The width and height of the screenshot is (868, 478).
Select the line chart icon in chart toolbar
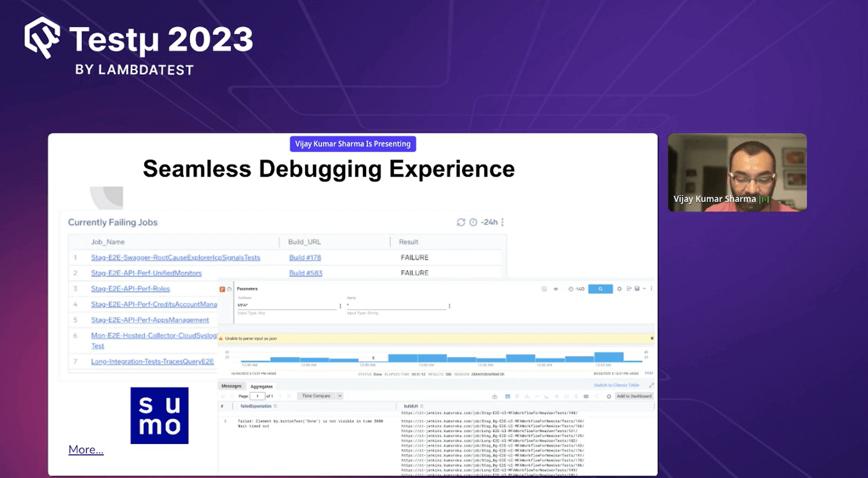537,397
